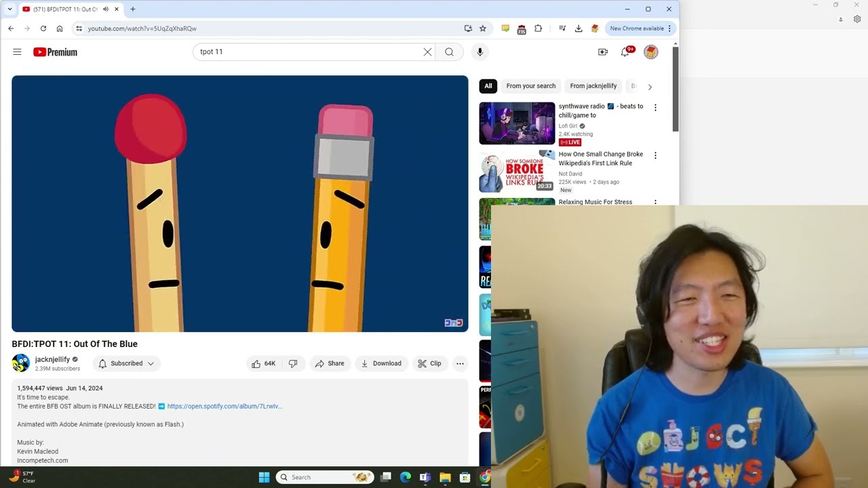This screenshot has width=868, height=488.
Task: Open the jacknjellify channel name
Action: coord(52,359)
